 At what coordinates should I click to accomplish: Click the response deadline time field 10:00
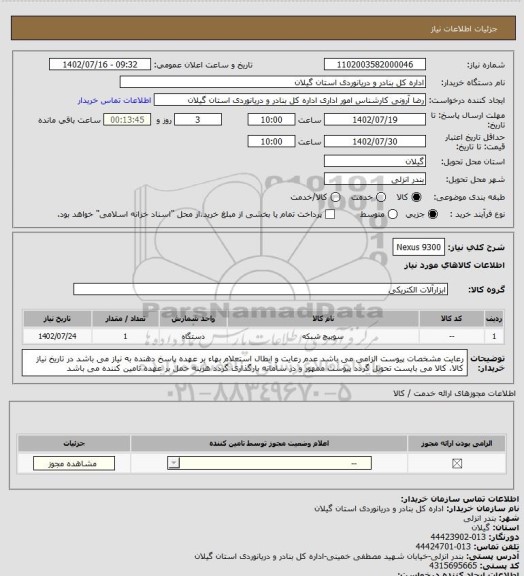272,120
